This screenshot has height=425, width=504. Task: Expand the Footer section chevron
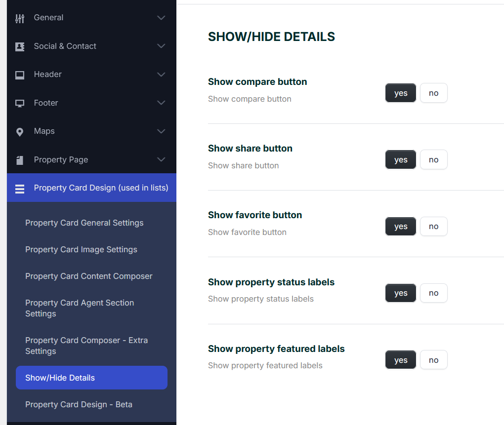click(161, 103)
